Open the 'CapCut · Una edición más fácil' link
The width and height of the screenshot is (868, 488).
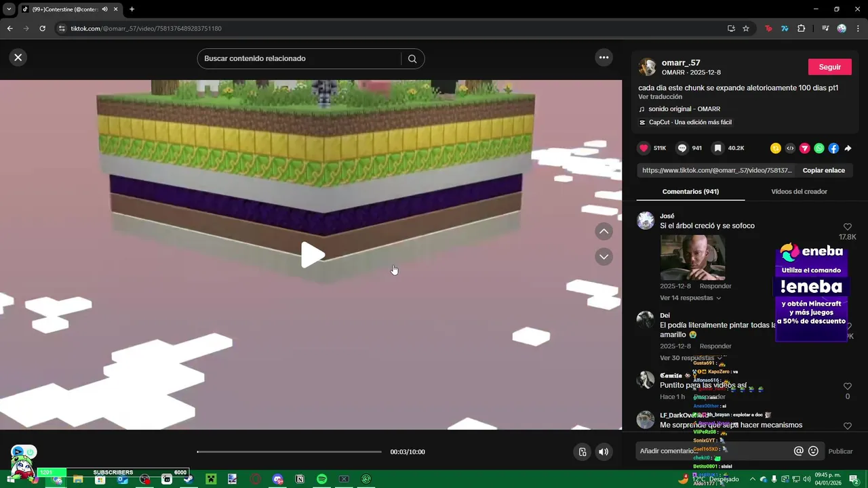pyautogui.click(x=690, y=123)
